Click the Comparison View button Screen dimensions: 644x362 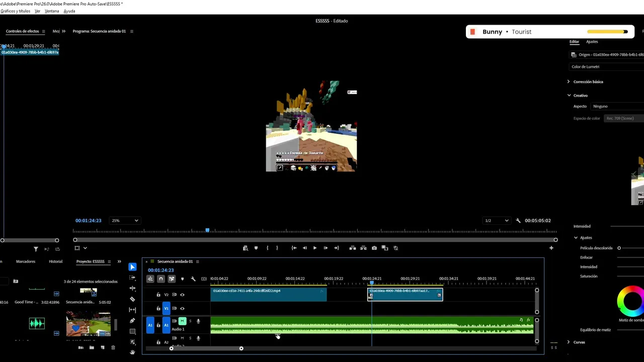click(x=385, y=248)
